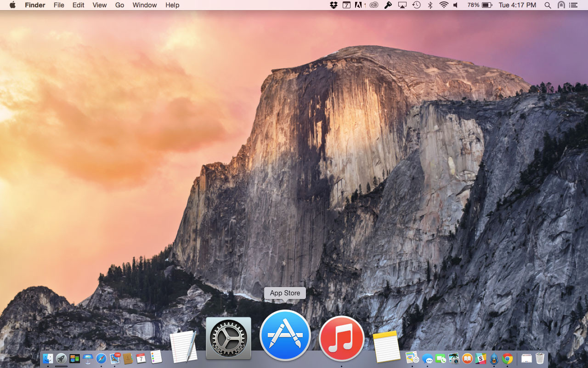Launch FaceTime green icon in Dock
The image size is (588, 368).
(x=441, y=358)
